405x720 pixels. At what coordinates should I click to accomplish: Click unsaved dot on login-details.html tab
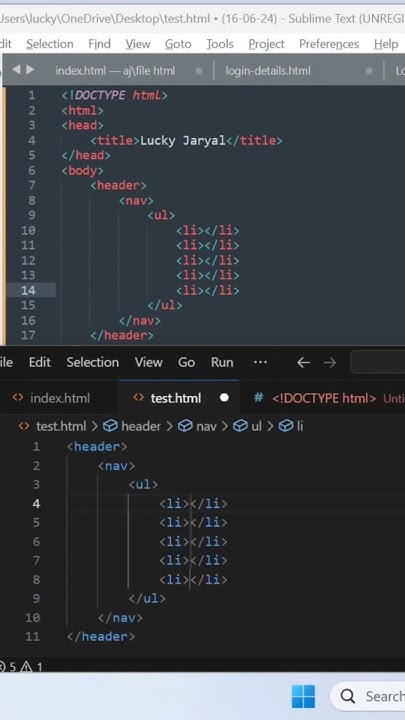369,71
